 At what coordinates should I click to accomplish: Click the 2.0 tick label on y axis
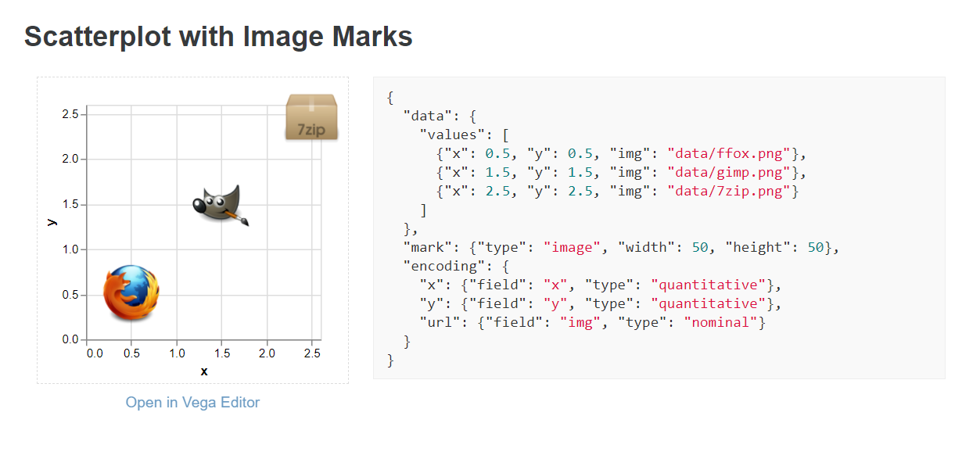(69, 160)
